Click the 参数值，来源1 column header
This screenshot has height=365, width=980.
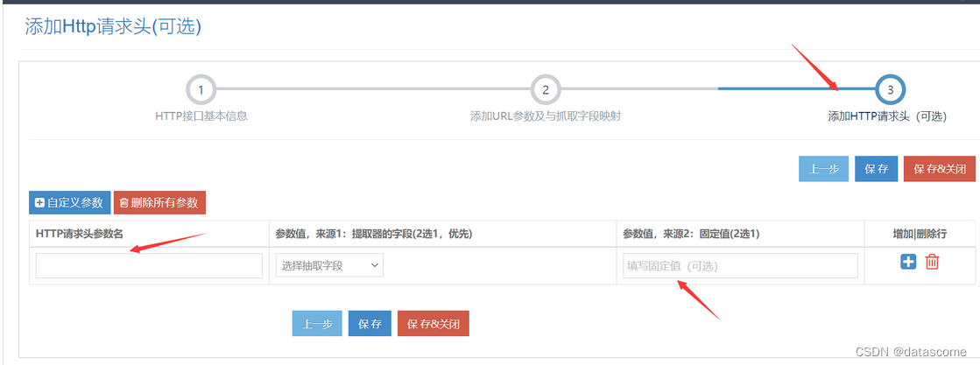373,234
